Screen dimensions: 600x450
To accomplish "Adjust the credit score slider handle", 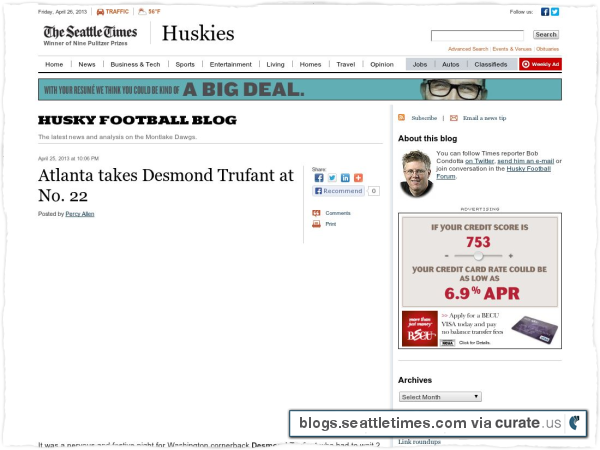I will [478, 256].
